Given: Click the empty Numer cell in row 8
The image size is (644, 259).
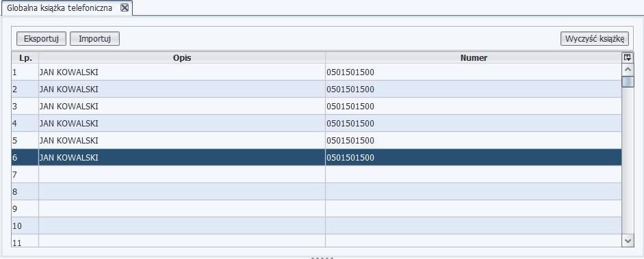Looking at the screenshot, I should pyautogui.click(x=474, y=191).
